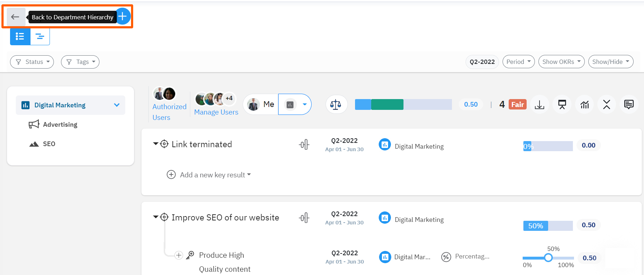Open presentation mode icon
The height and width of the screenshot is (275, 644).
pyautogui.click(x=562, y=104)
